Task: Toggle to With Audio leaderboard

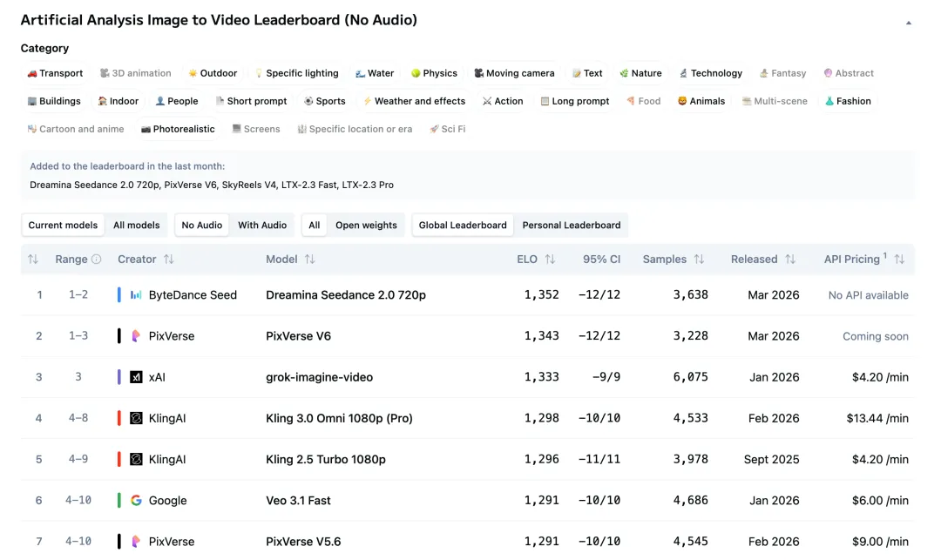Action: coord(262,226)
